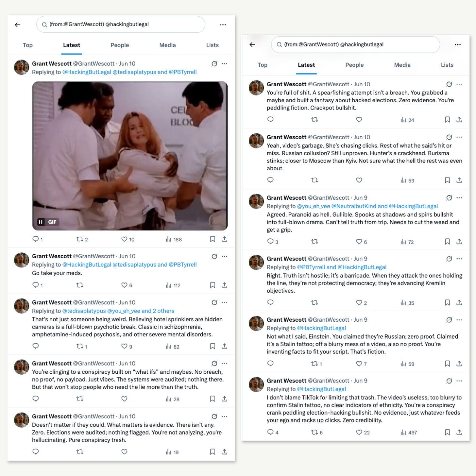Viewport: 476px width, 476px height.
Task: Click the Grok icon on 'Crackpot bullshit' tweet
Action: [449, 84]
